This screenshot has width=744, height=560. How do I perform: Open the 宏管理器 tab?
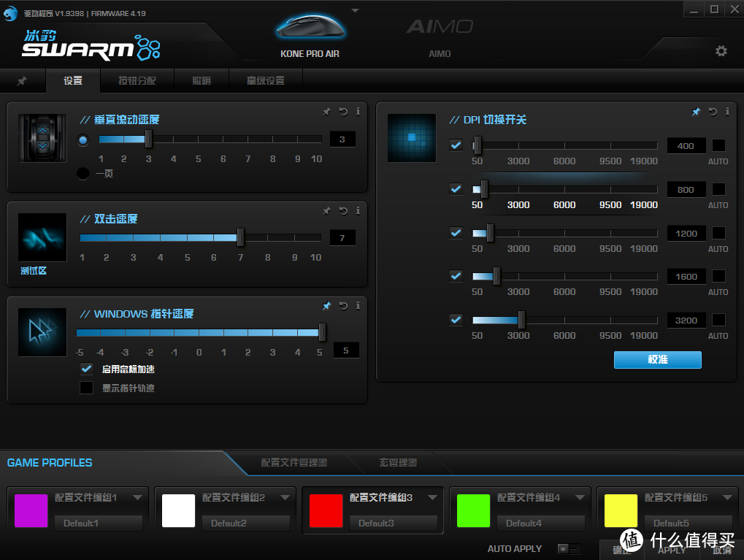(398, 463)
